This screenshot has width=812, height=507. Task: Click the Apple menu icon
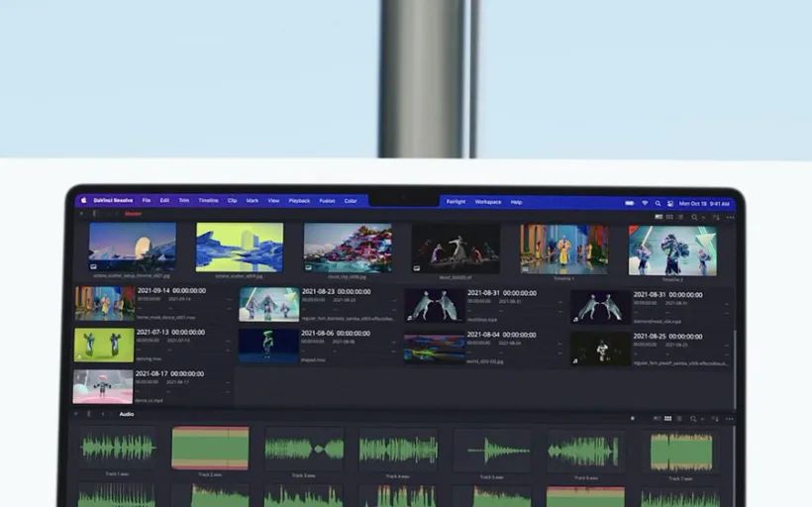(84, 201)
